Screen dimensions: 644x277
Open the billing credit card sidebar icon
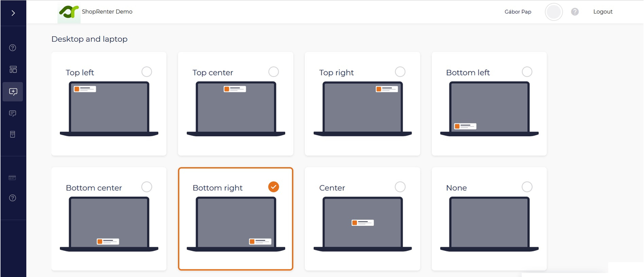(x=13, y=177)
